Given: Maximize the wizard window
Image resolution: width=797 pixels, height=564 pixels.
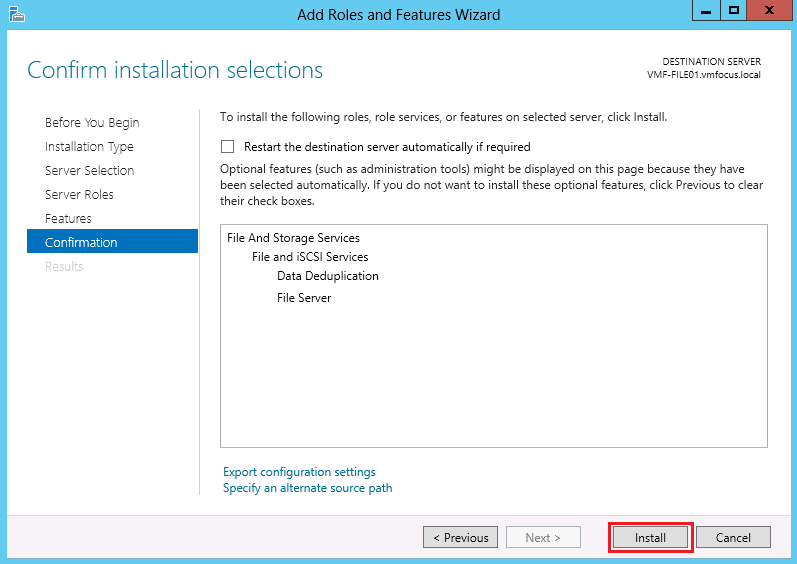Looking at the screenshot, I should click(733, 12).
